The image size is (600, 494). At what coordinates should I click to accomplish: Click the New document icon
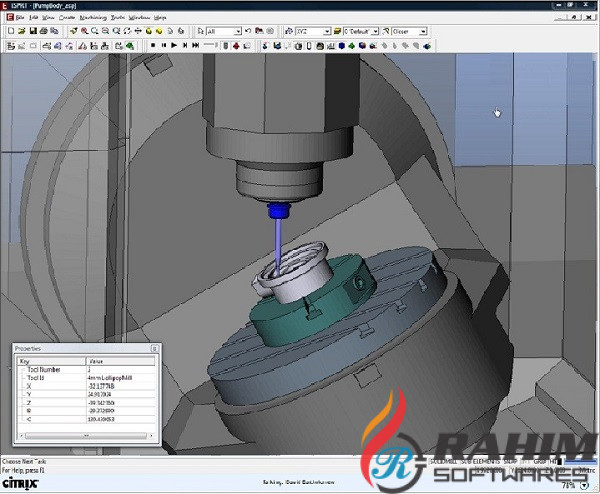[x=9, y=31]
